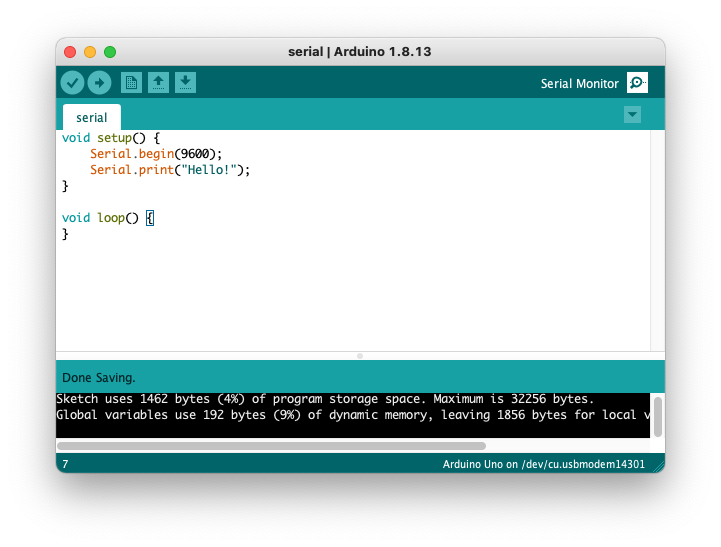Create a new sketch via New icon
This screenshot has width=721, height=547.
coord(131,83)
